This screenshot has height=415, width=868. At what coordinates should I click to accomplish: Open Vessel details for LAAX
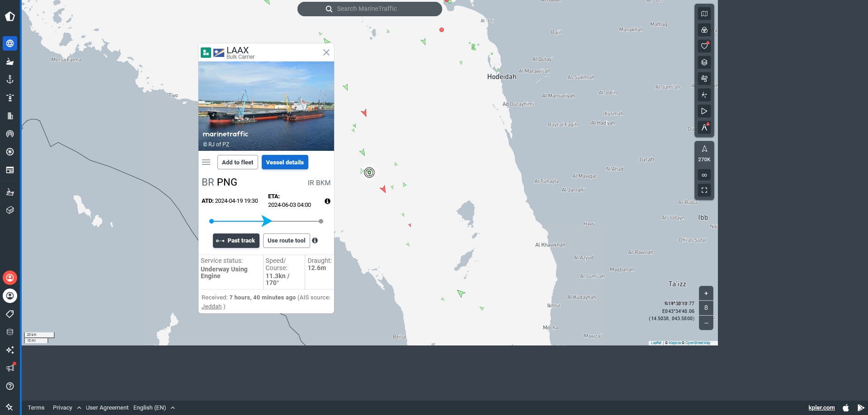[285, 162]
